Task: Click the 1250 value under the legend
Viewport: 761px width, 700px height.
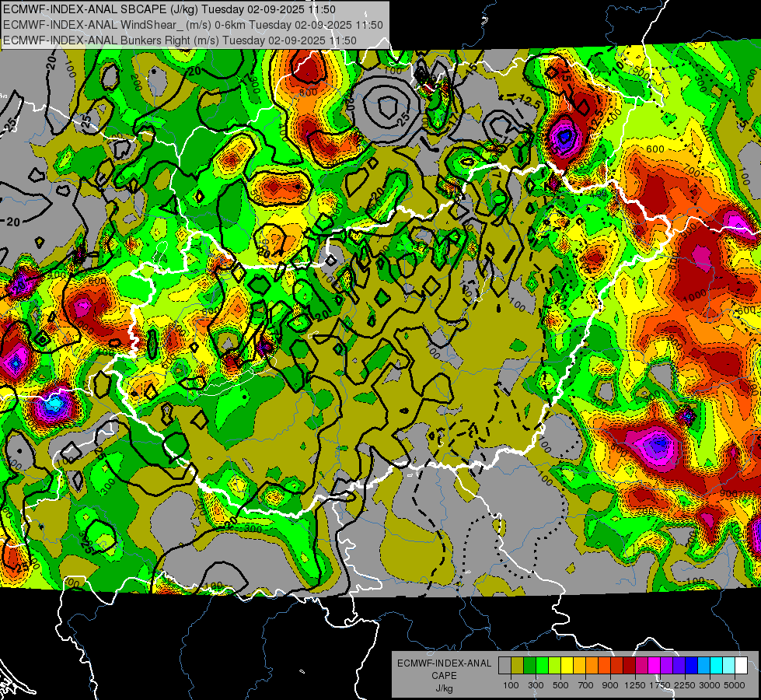Action: [x=635, y=685]
